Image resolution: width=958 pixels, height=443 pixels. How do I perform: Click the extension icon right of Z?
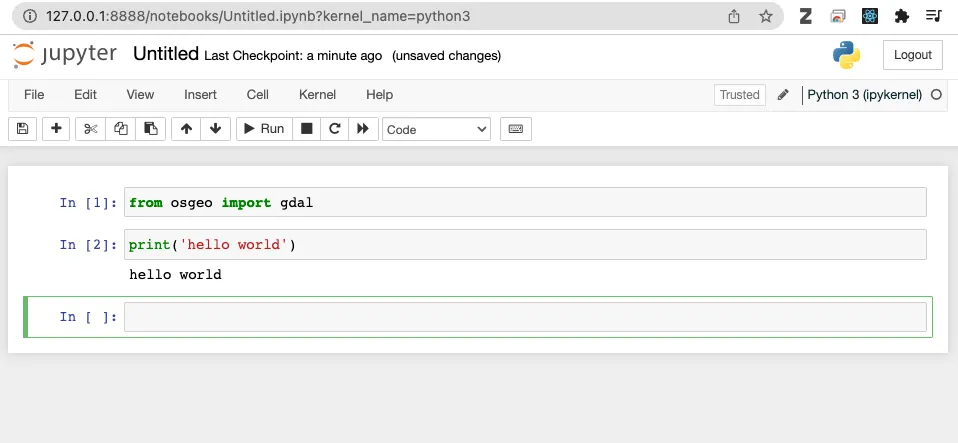838,16
